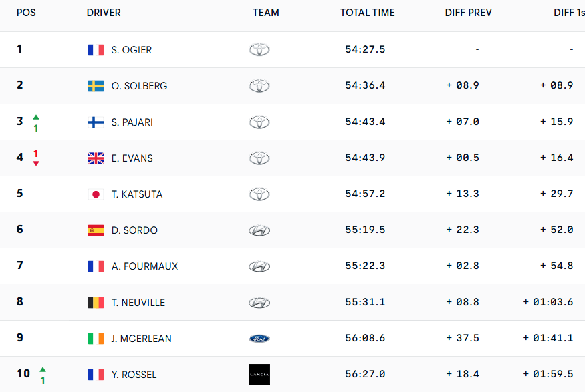Screen dimensions: 585x392
Task: Click the Japanese flag beside T. Katsuta
Action: tap(96, 194)
